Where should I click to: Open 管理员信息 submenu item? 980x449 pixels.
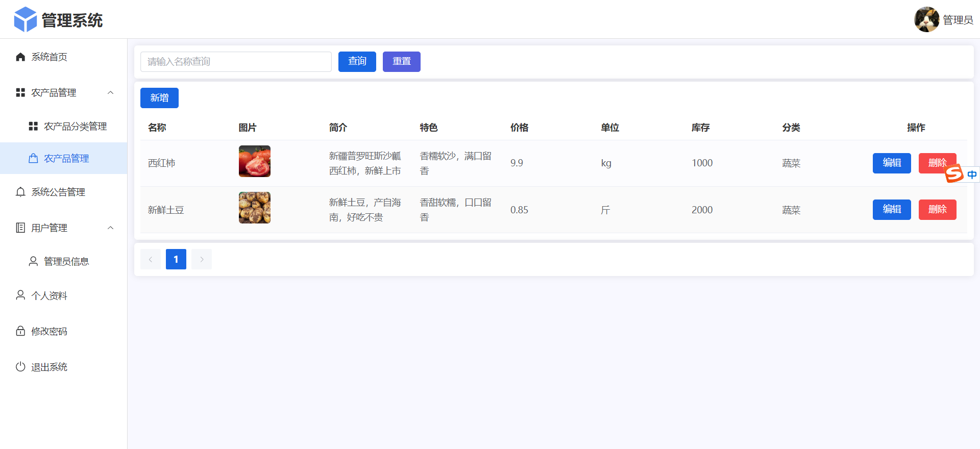[x=63, y=261]
